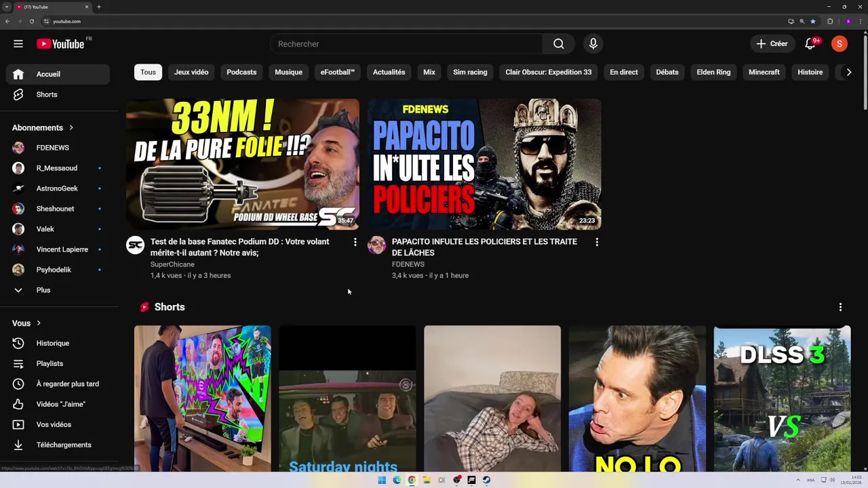Open Steam from the taskbar
868x488 pixels.
click(x=486, y=480)
